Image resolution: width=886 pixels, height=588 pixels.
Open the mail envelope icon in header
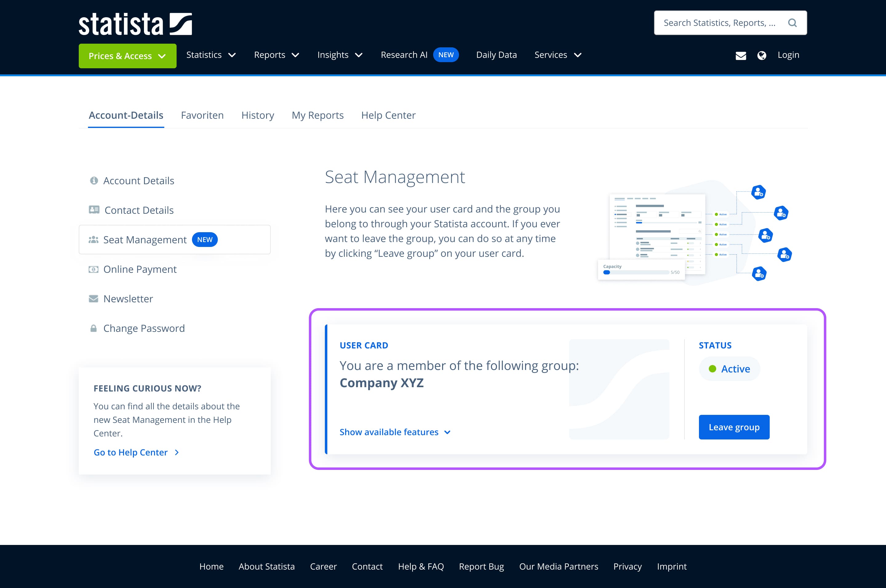740,55
